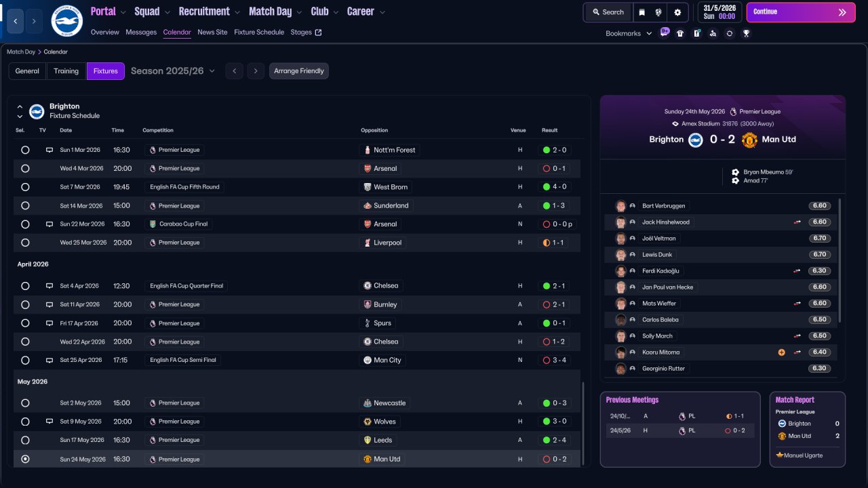The width and height of the screenshot is (868, 488).
Task: Click the scouting people-search bookmark icon
Action: pos(713,33)
